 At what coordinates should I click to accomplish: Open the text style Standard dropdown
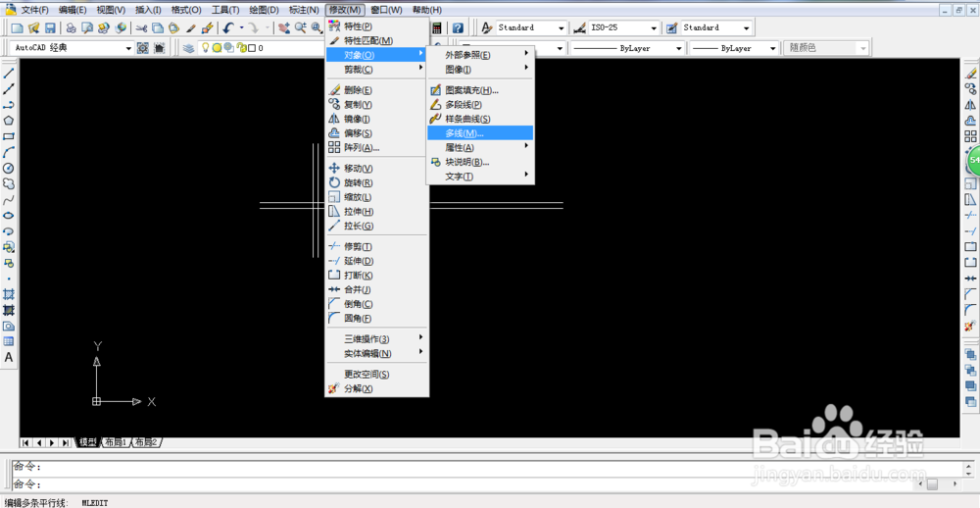coord(562,28)
